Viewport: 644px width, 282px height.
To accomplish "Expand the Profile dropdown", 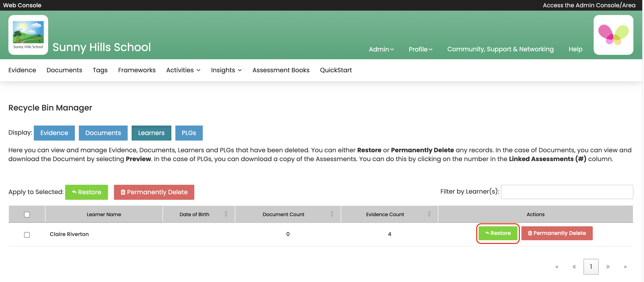I will tap(420, 49).
